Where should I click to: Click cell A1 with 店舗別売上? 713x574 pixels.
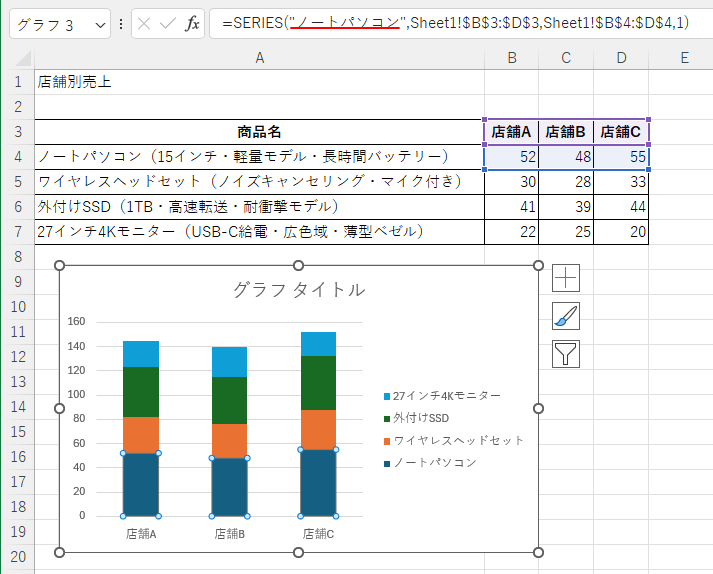point(260,82)
